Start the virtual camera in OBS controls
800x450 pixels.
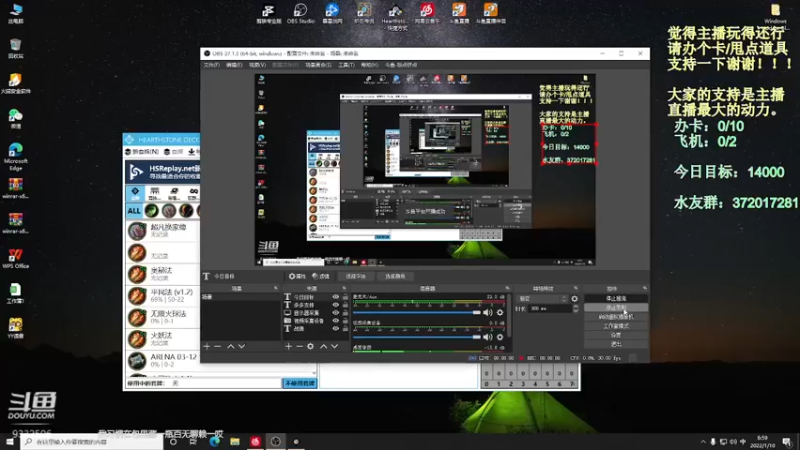pos(616,317)
